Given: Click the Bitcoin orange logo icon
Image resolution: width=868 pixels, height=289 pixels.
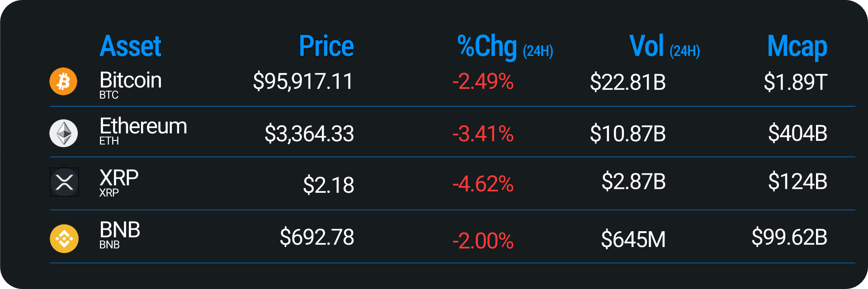Looking at the screenshot, I should (63, 82).
